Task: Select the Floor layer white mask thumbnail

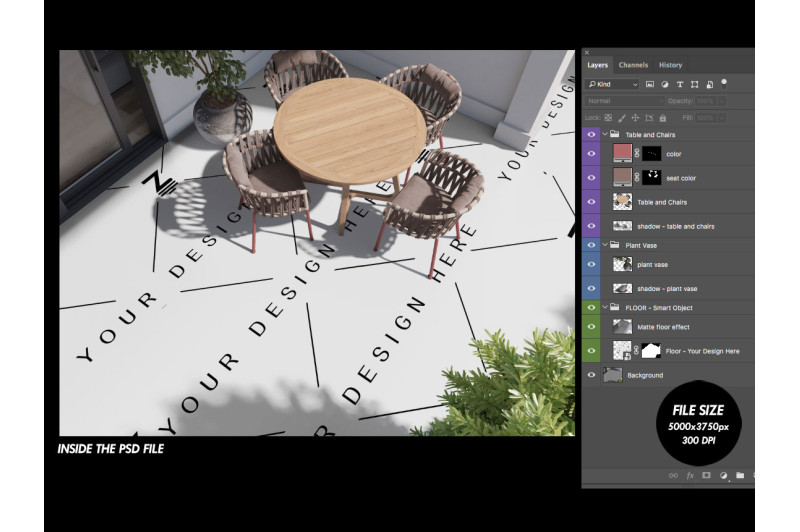Action: [x=651, y=350]
